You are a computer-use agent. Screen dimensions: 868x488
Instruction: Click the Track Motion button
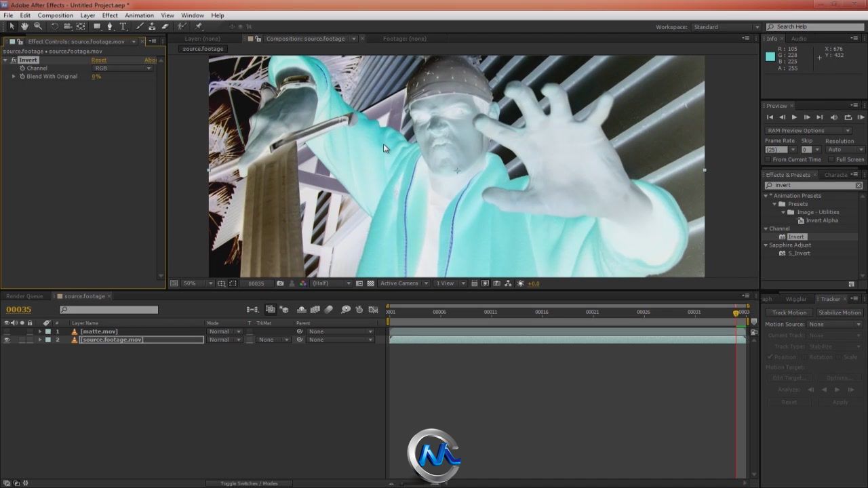click(x=789, y=312)
